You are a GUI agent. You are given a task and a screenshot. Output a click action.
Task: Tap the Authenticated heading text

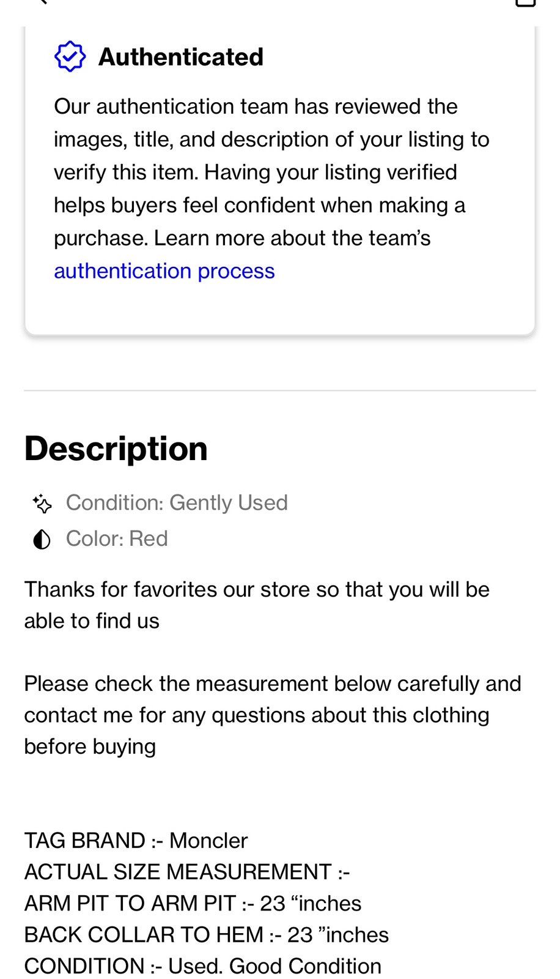pos(181,57)
